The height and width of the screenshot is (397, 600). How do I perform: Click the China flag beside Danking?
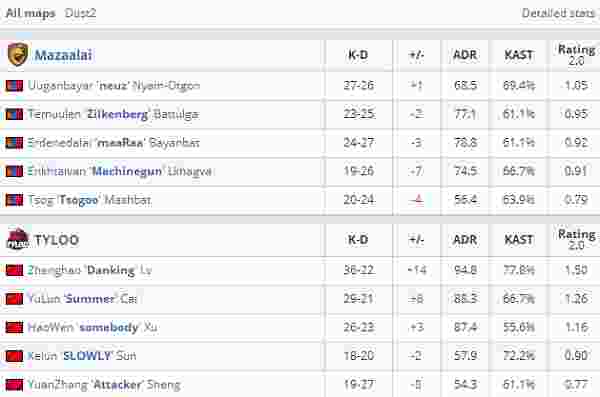tap(15, 270)
